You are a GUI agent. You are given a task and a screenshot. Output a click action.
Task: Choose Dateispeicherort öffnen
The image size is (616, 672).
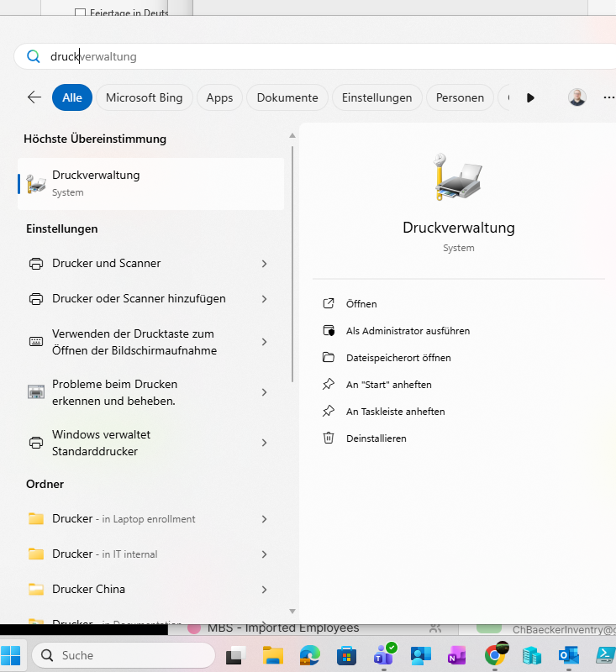[x=398, y=358]
